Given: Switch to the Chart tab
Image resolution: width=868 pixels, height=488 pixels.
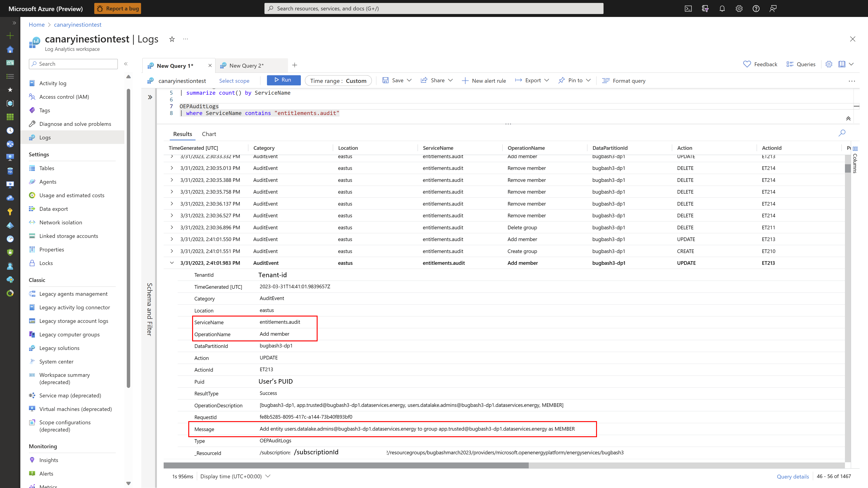Looking at the screenshot, I should pos(209,134).
